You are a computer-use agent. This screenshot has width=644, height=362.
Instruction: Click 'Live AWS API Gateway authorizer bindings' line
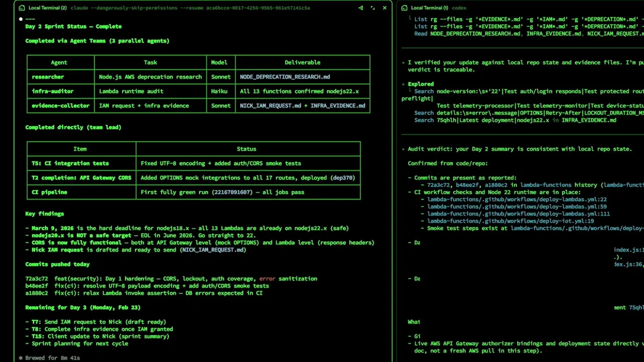[x=526, y=343]
